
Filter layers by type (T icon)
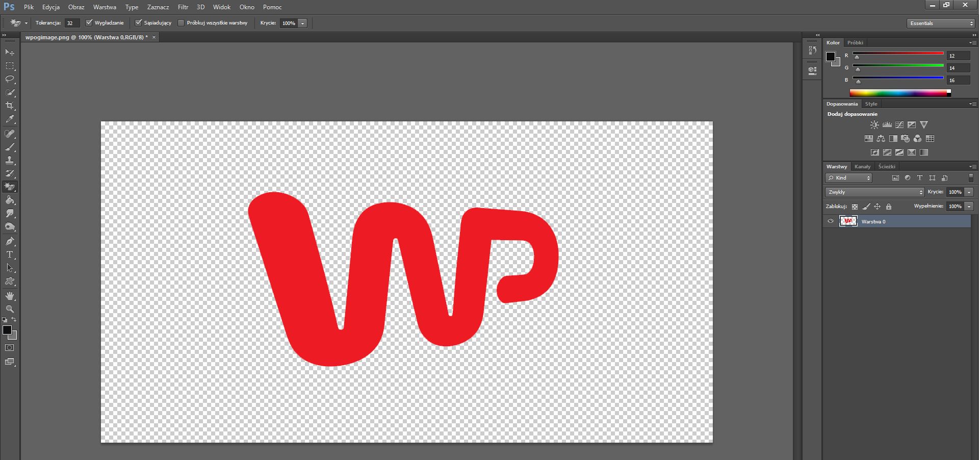920,177
